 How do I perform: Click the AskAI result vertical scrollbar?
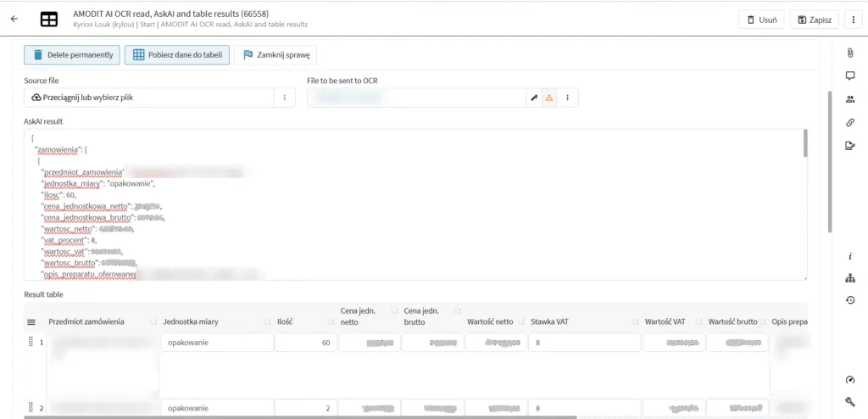pos(804,143)
